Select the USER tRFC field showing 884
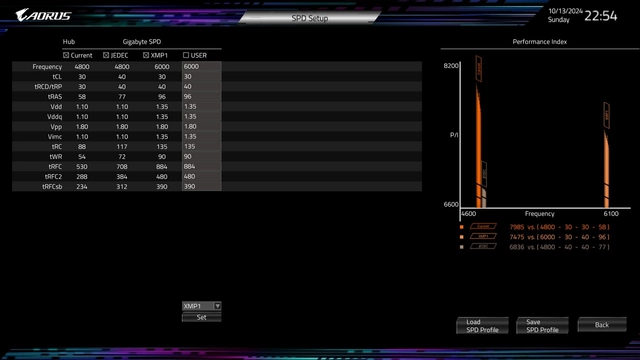Viewport: 640px width, 360px height. pos(202,167)
